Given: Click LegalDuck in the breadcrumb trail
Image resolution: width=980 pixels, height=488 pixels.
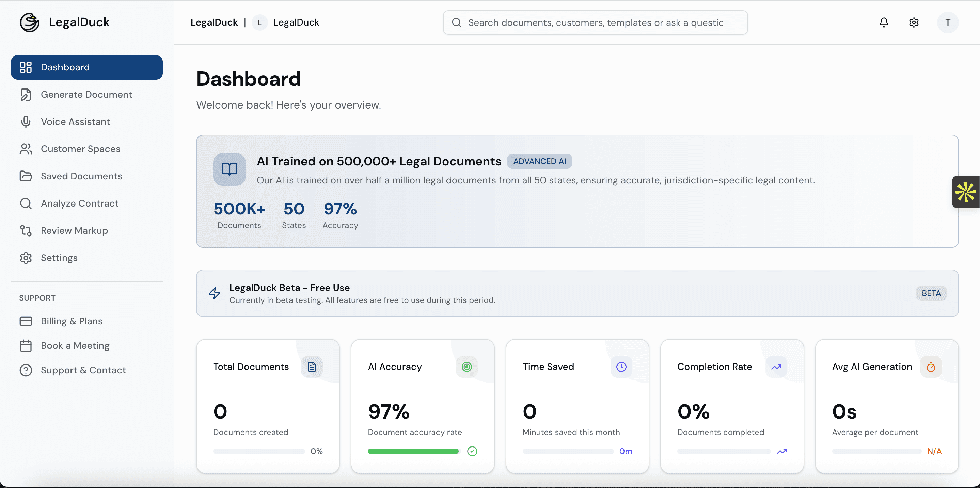Looking at the screenshot, I should [x=214, y=22].
